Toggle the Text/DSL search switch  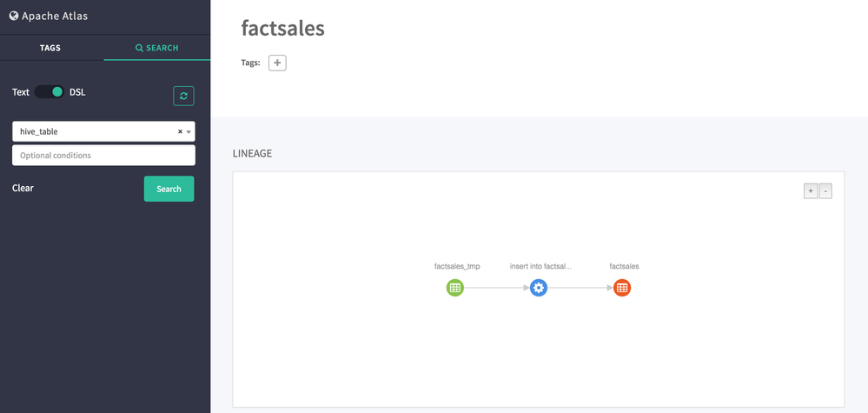coord(50,91)
